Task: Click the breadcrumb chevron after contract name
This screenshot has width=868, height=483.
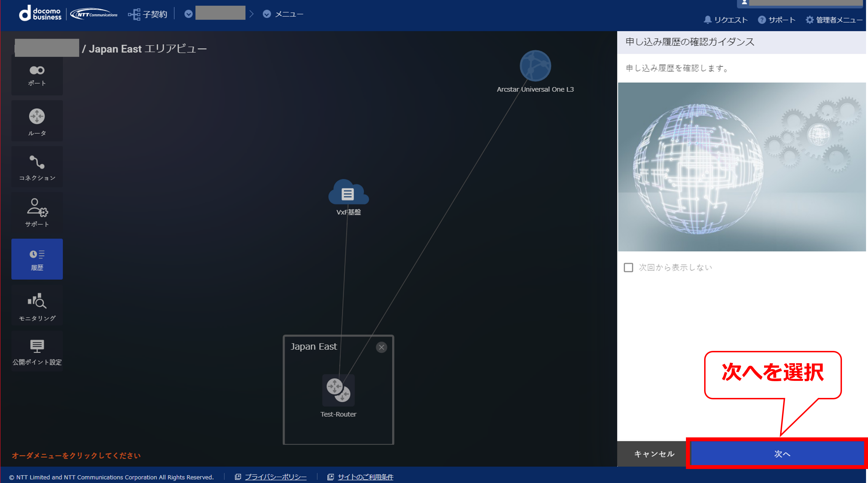Action: [251, 14]
